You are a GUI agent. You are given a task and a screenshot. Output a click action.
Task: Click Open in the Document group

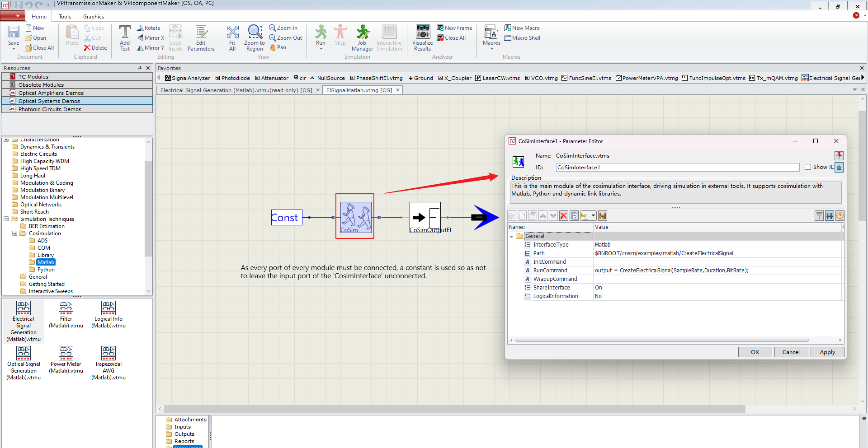(x=35, y=38)
